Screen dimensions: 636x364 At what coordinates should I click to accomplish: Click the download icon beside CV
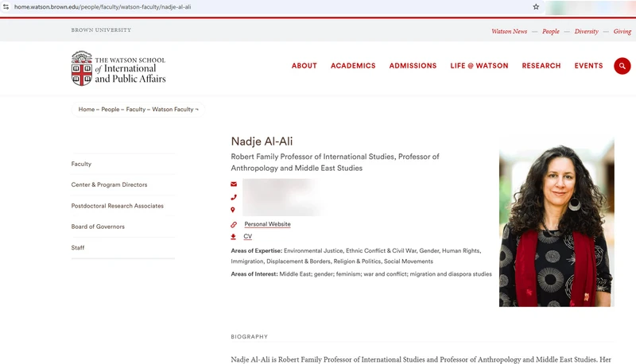(x=233, y=237)
